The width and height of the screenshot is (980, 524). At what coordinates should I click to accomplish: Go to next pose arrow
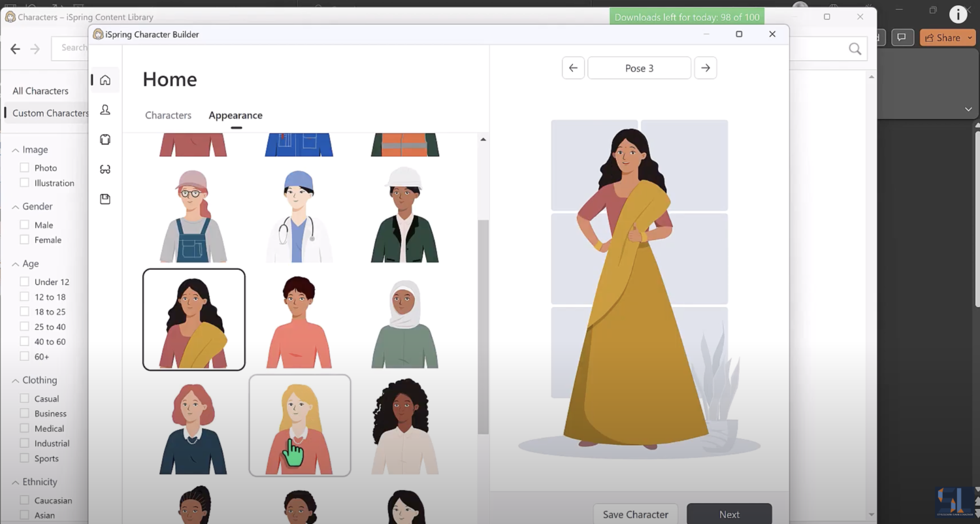[706, 68]
